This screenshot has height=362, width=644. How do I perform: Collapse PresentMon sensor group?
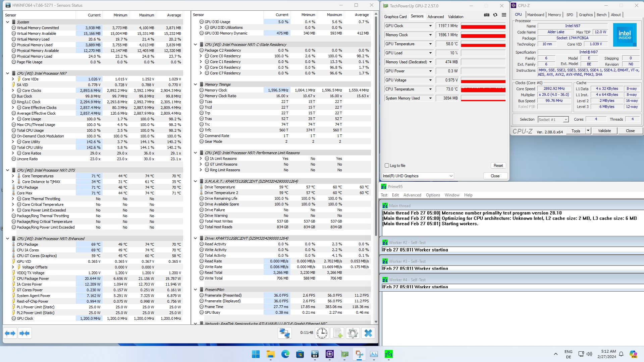point(195,290)
